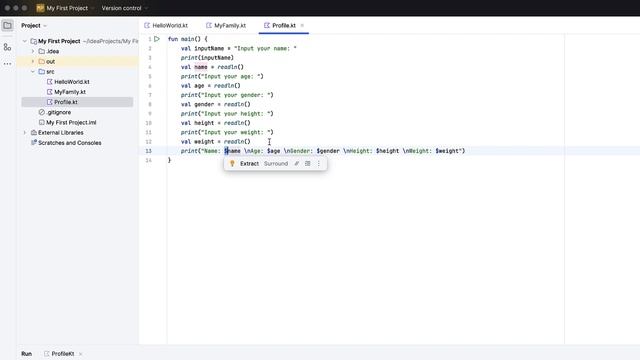
Task: Show more tool windows ellipsis
Action: coord(7,64)
